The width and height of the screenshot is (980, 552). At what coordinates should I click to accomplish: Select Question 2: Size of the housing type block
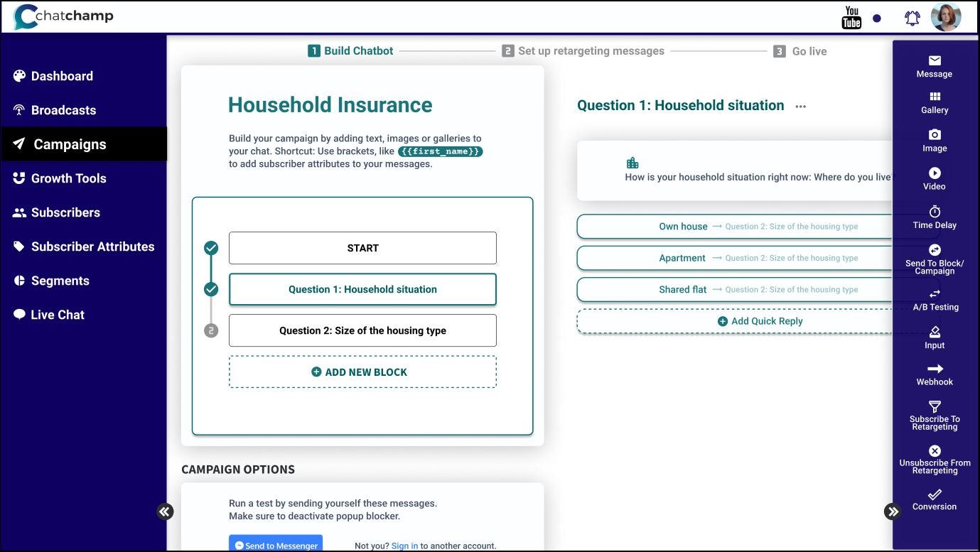[x=362, y=330]
